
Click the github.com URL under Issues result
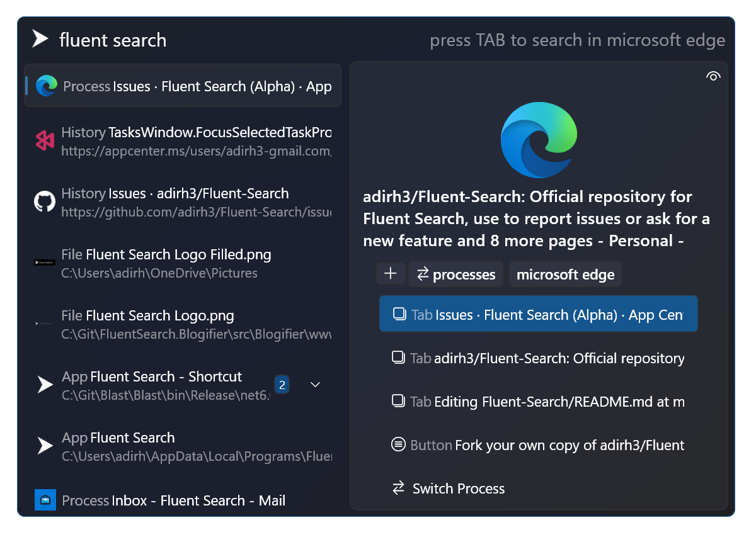coord(197,212)
